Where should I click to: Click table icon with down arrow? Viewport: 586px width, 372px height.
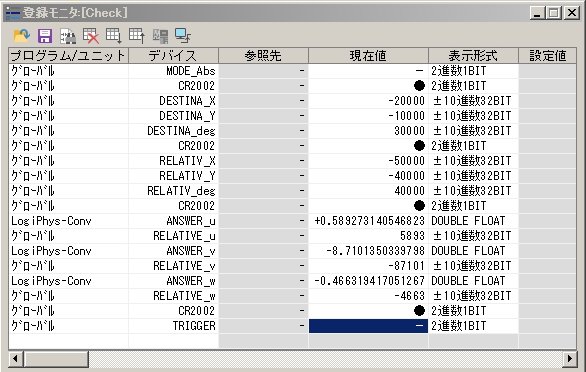114,36
